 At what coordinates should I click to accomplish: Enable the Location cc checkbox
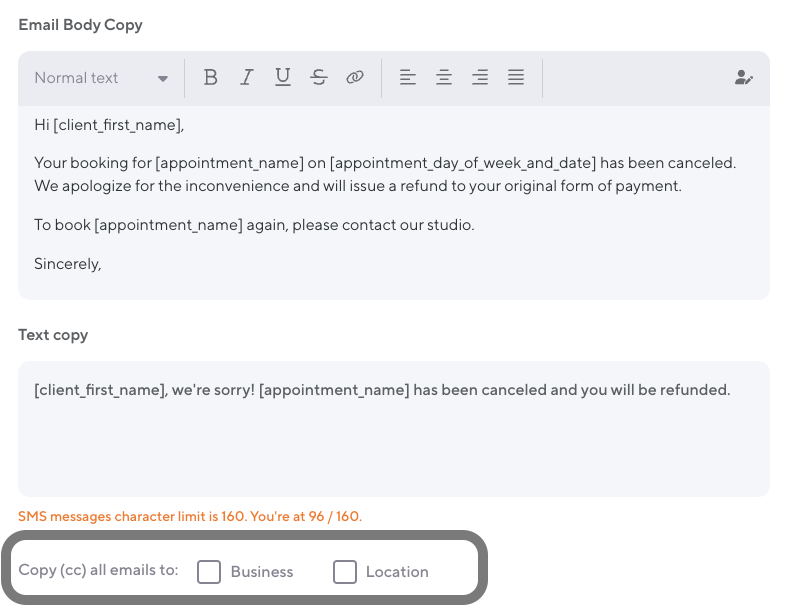click(x=345, y=572)
